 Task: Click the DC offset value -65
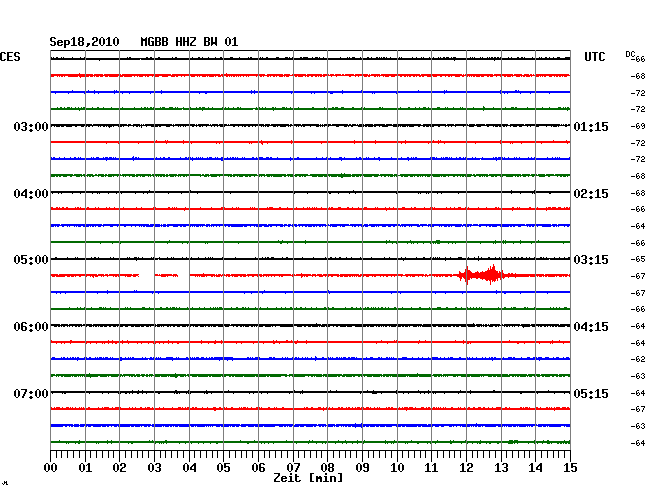(638, 259)
